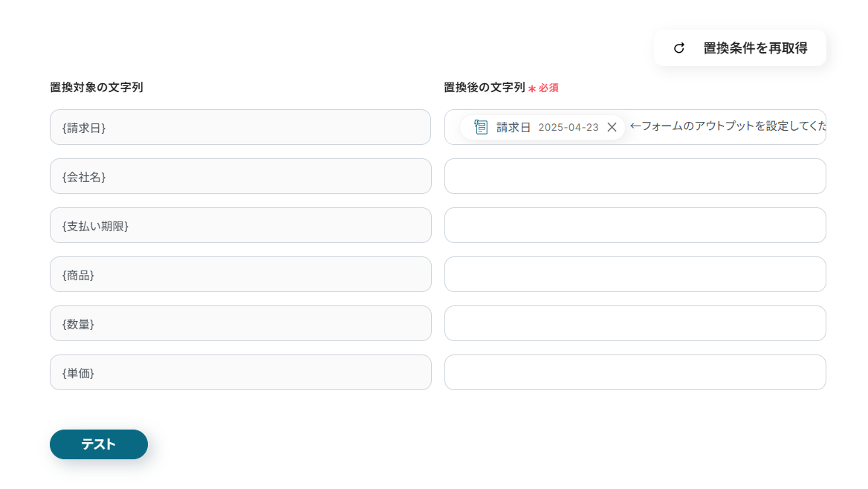The image size is (868, 489).
Task: Click the 置換後の文字列 column label
Action: point(485,88)
